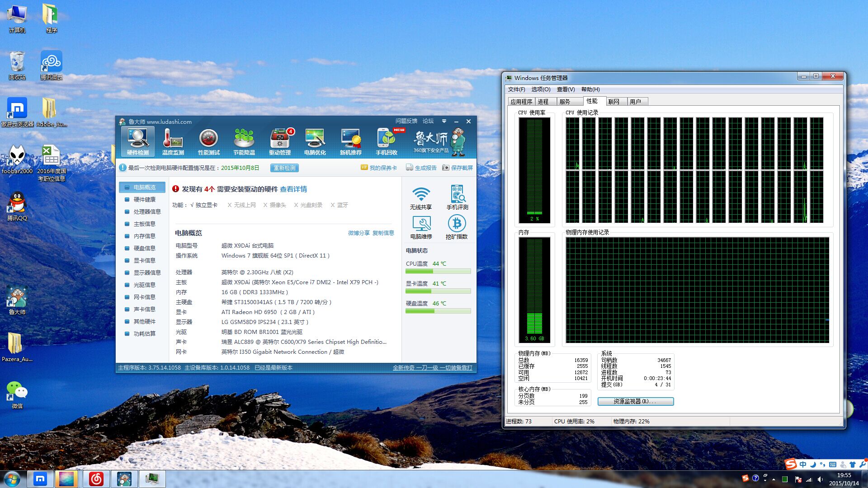Viewport: 868px width, 488px height.
Task: Open 文件(F) menu in Task Manager
Action: pos(517,89)
